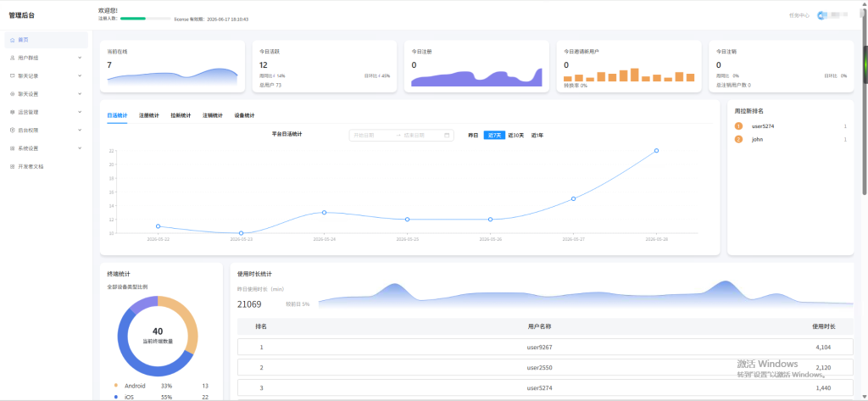Click the 2026-05-27 data point on chart
This screenshot has height=401, width=868.
click(x=573, y=199)
